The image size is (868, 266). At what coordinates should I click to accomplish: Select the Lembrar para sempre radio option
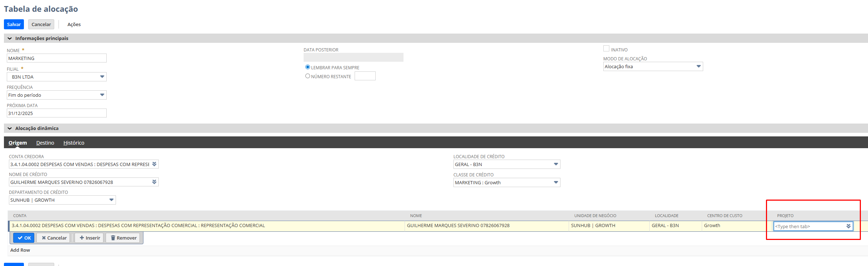308,67
